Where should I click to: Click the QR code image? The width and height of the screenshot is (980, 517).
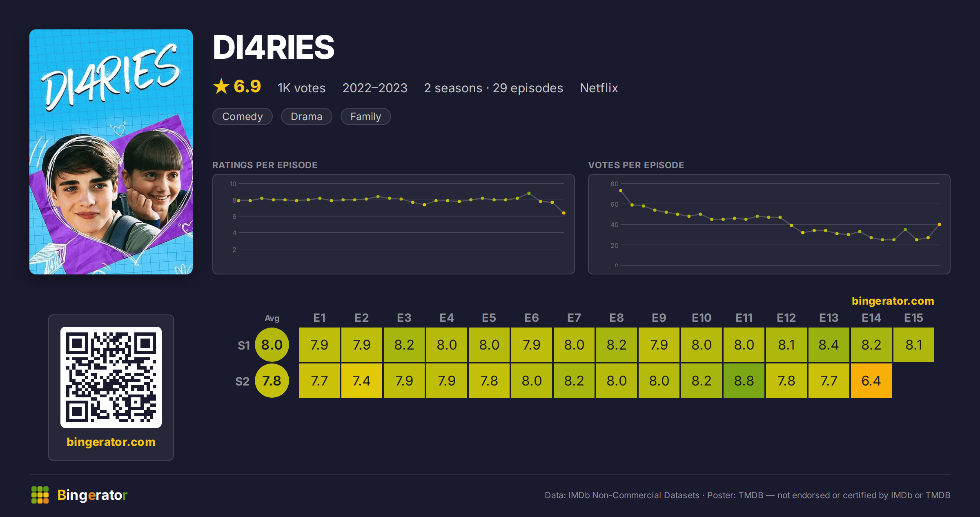[111, 377]
